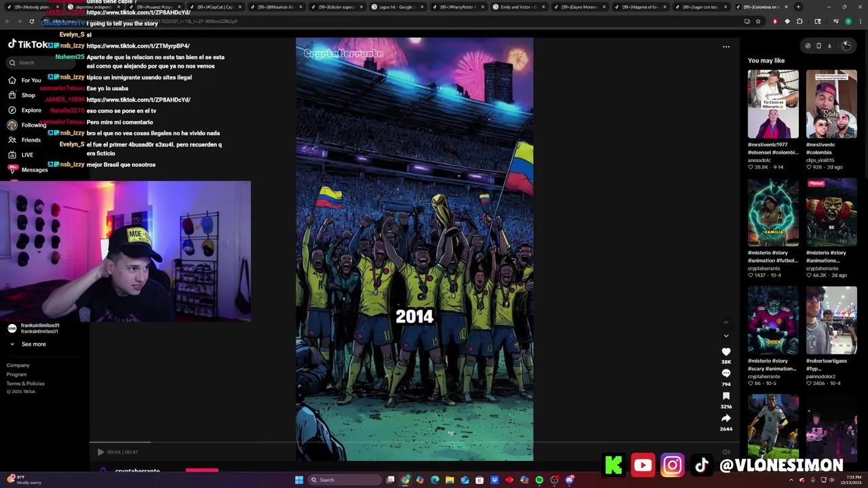Like the video with the heart icon

[726, 352]
